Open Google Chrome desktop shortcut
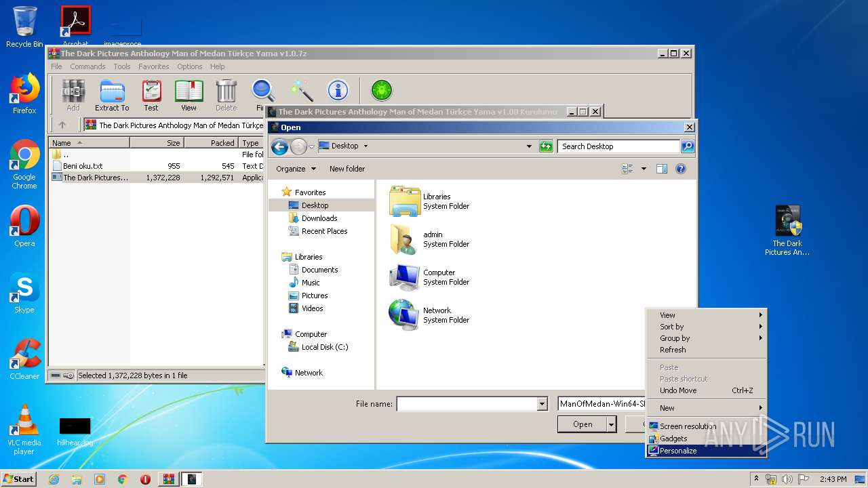 click(x=24, y=164)
